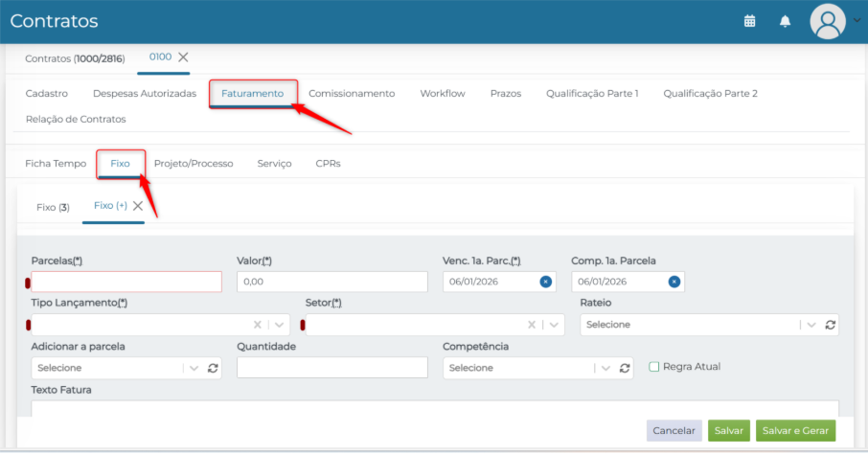Focus the Comp. 1a. Parcela date field
This screenshot has width=868, height=454.
tap(628, 282)
